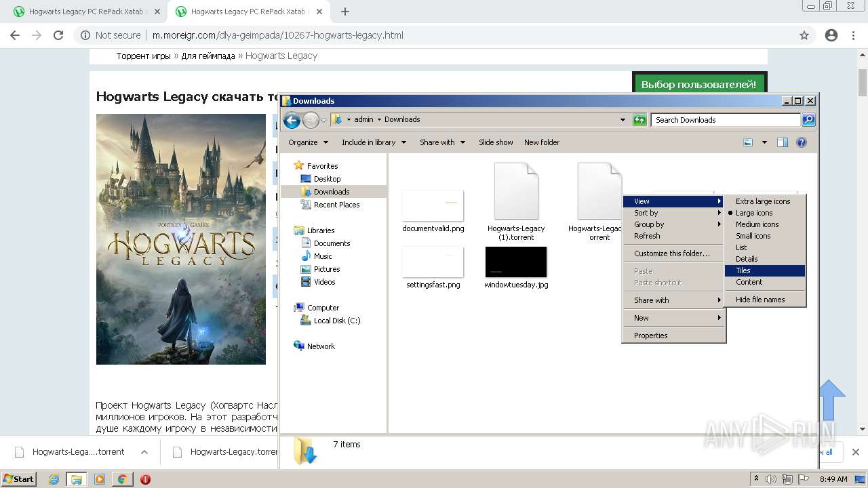Click the address bar refresh icon in Explorer
Screen dimensions: 868x488
pos(639,120)
